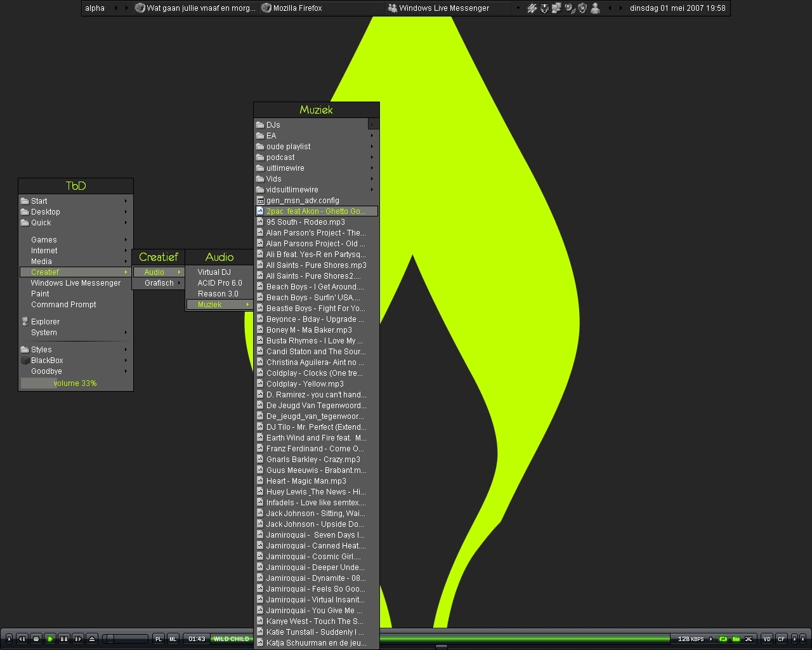
Task: Toggle the PL playlist button
Action: (x=159, y=639)
